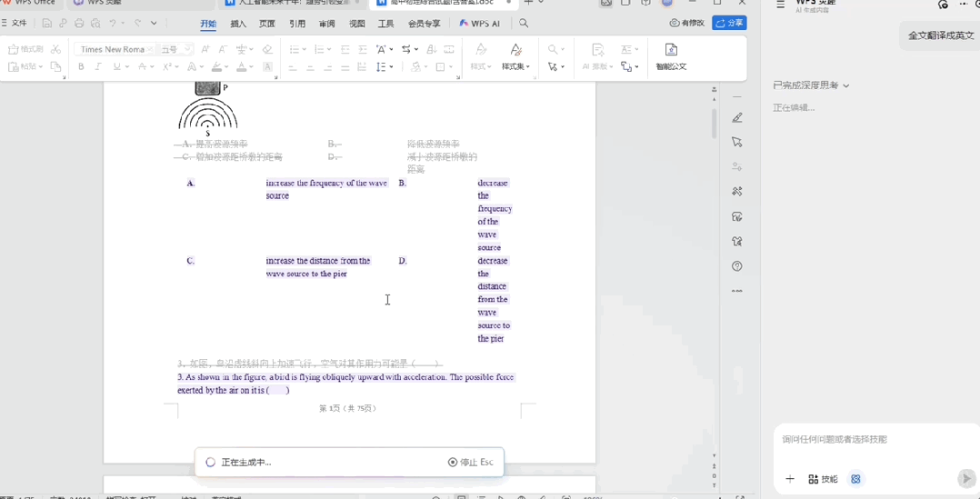
Task: Toggle Strikethrough formatting
Action: (x=143, y=66)
